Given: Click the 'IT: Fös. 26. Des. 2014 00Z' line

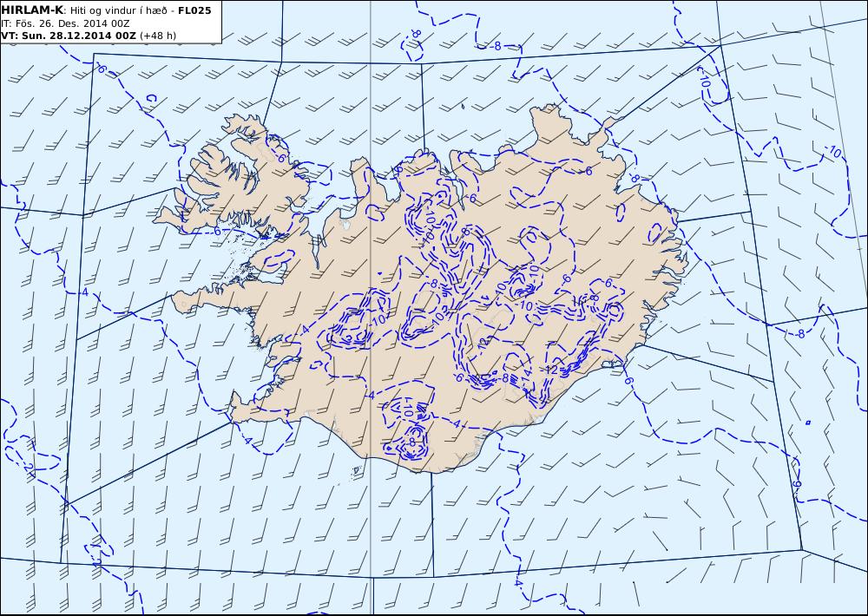Looking at the screenshot, I should click(x=65, y=23).
